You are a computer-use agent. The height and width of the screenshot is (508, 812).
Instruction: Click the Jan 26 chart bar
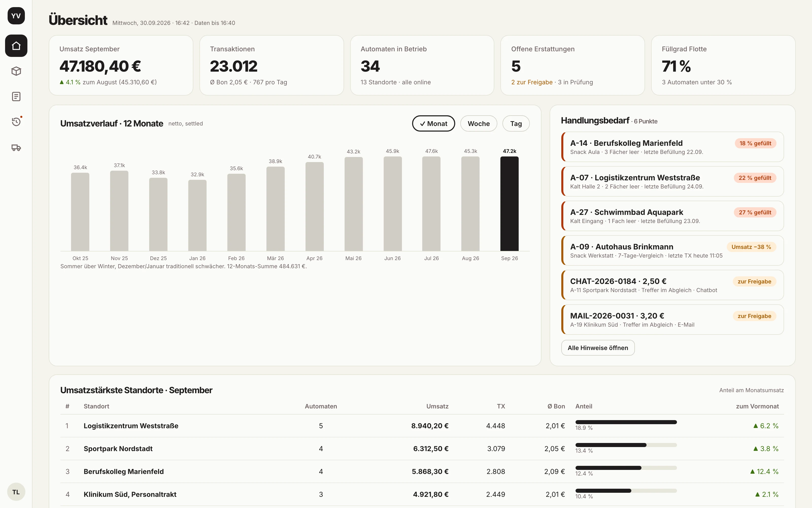[197, 215]
